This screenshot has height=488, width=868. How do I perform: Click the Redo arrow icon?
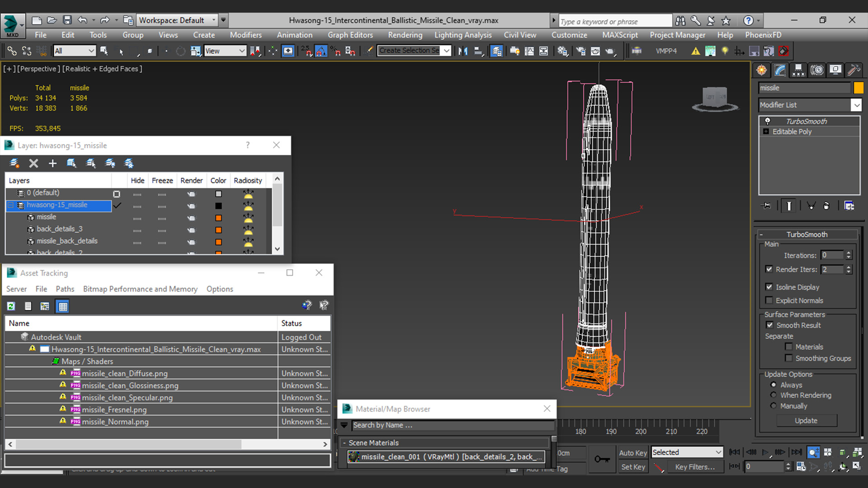105,20
